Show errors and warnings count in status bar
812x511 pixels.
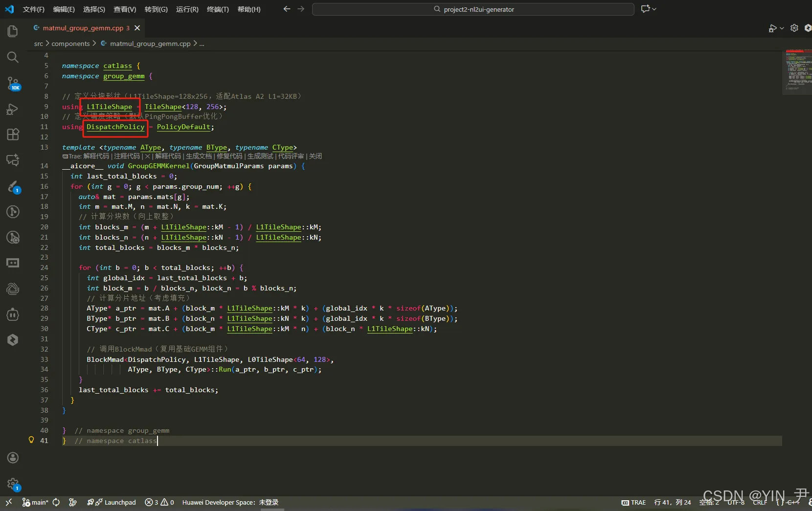tap(159, 502)
